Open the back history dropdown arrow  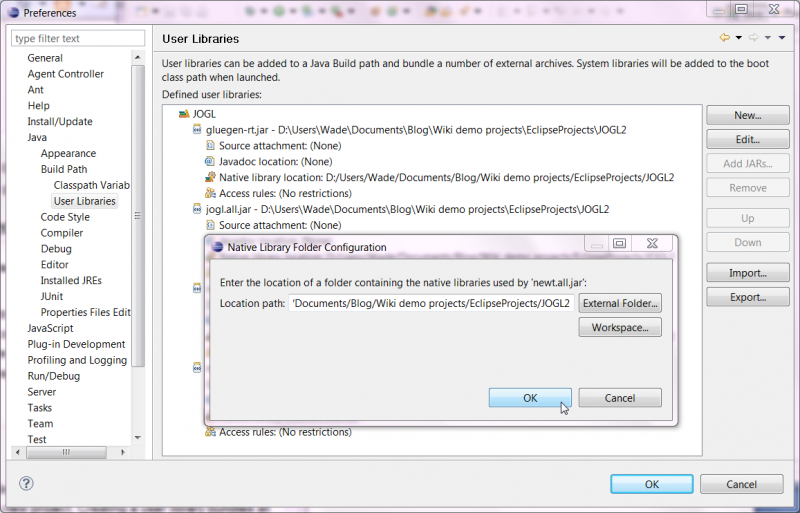[738, 38]
